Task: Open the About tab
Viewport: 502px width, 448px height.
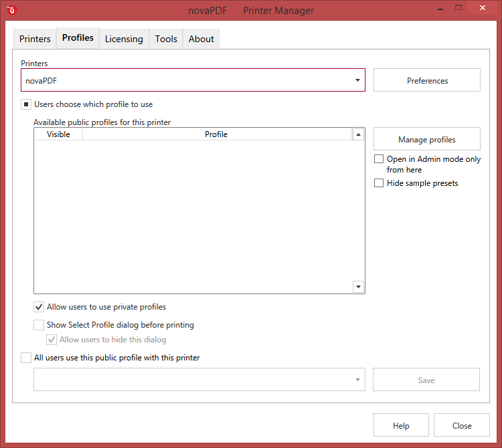Action: pyautogui.click(x=201, y=39)
